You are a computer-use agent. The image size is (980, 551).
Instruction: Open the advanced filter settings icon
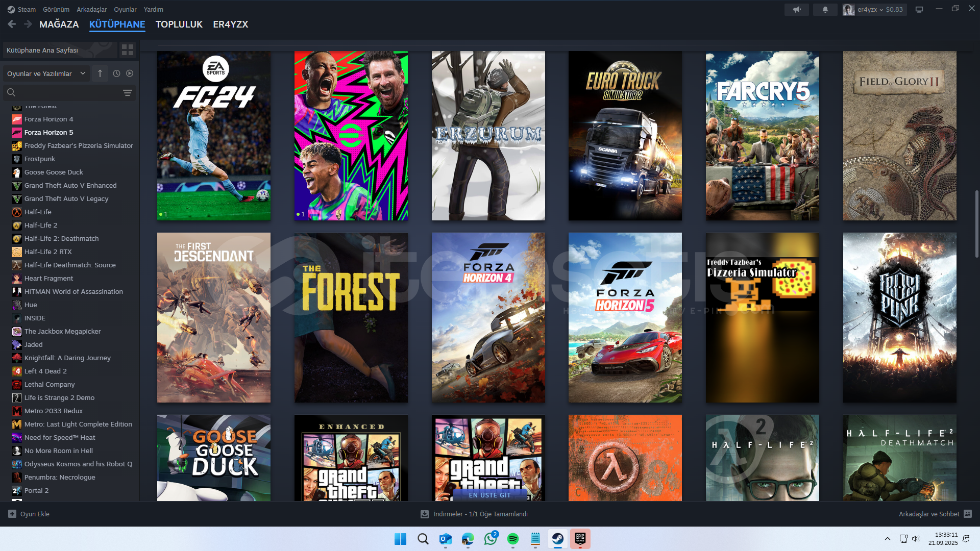click(x=128, y=92)
